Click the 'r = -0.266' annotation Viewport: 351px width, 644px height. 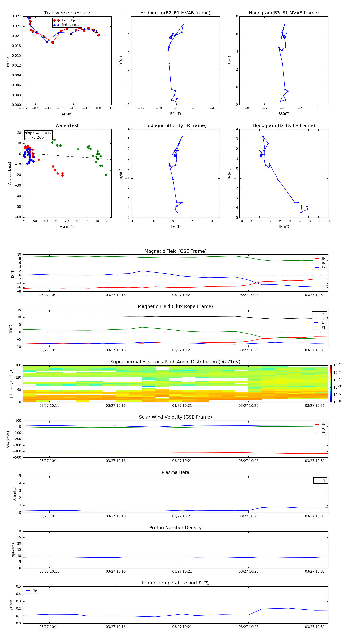[34, 137]
